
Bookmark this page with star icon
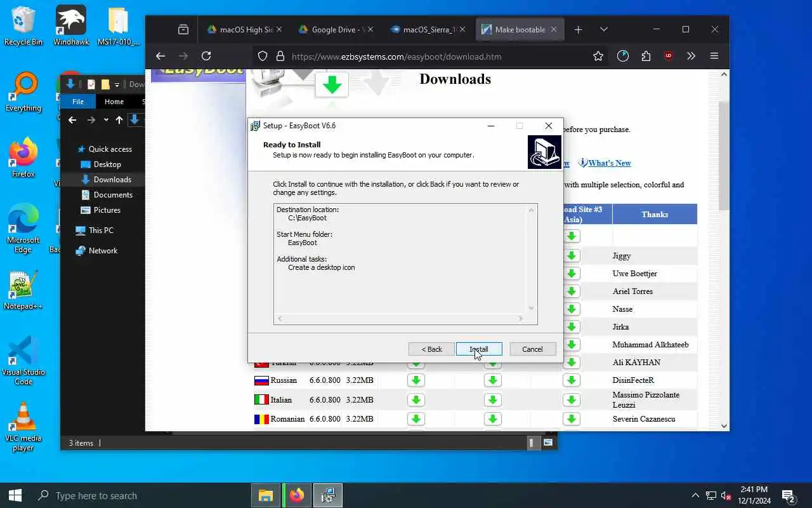(x=598, y=56)
